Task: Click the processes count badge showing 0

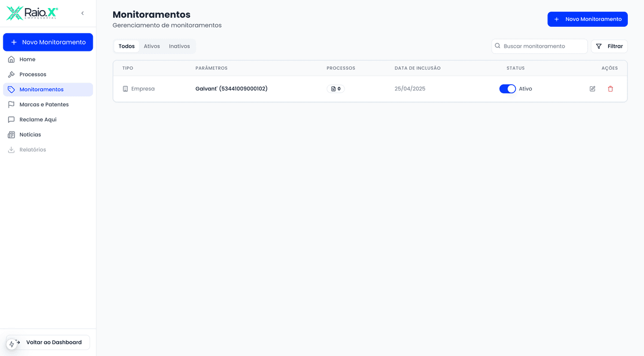Action: (336, 89)
